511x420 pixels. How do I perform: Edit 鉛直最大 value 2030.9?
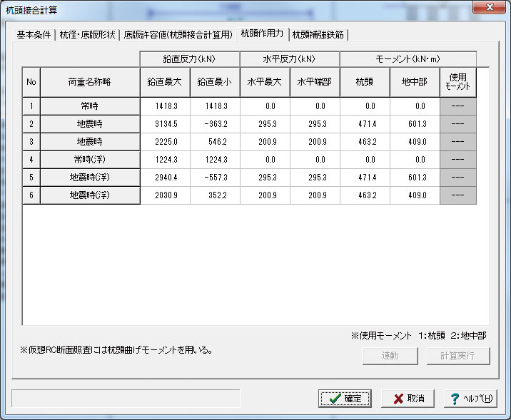pyautogui.click(x=165, y=195)
